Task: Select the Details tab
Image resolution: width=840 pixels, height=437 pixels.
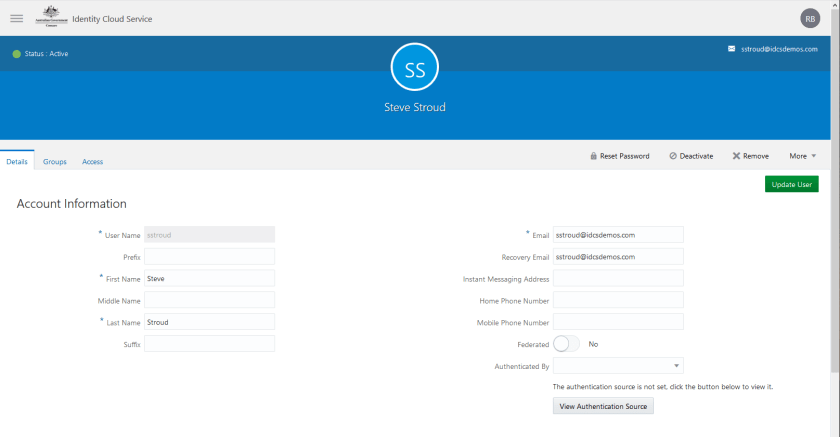Action: pyautogui.click(x=17, y=161)
